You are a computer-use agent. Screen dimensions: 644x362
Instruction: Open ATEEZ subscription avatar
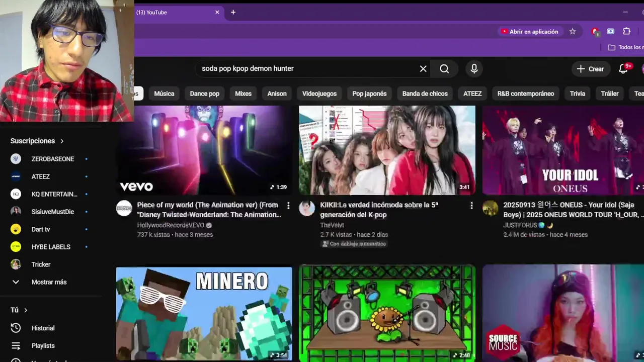(16, 176)
